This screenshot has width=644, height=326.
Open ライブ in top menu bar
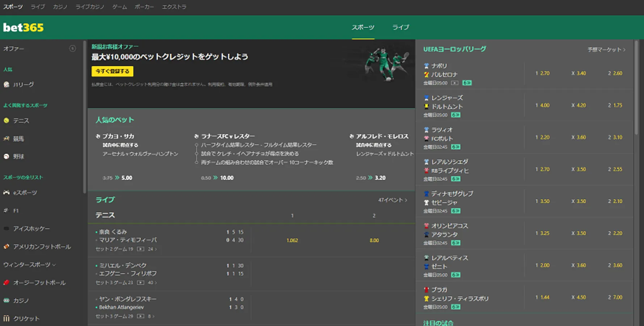point(38,7)
